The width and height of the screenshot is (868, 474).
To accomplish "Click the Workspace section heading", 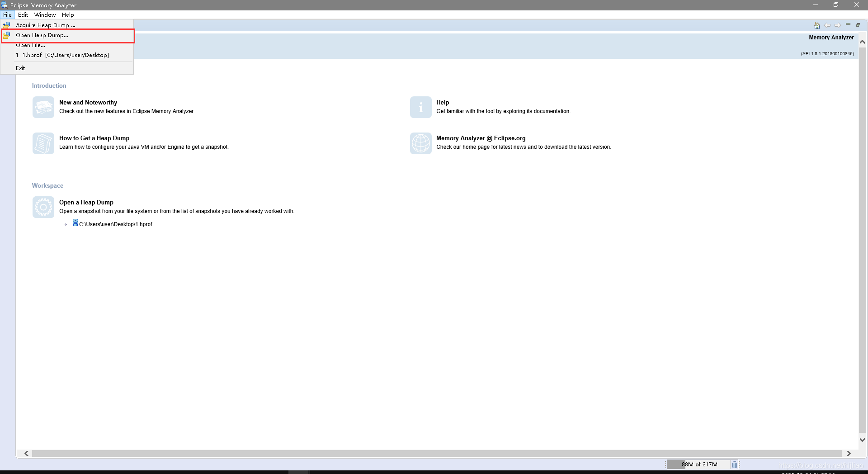I will [x=47, y=186].
